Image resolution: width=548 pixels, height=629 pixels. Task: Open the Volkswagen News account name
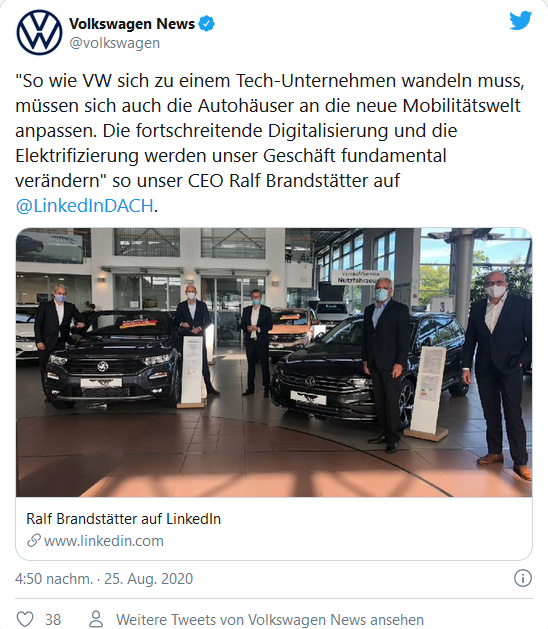click(x=132, y=24)
